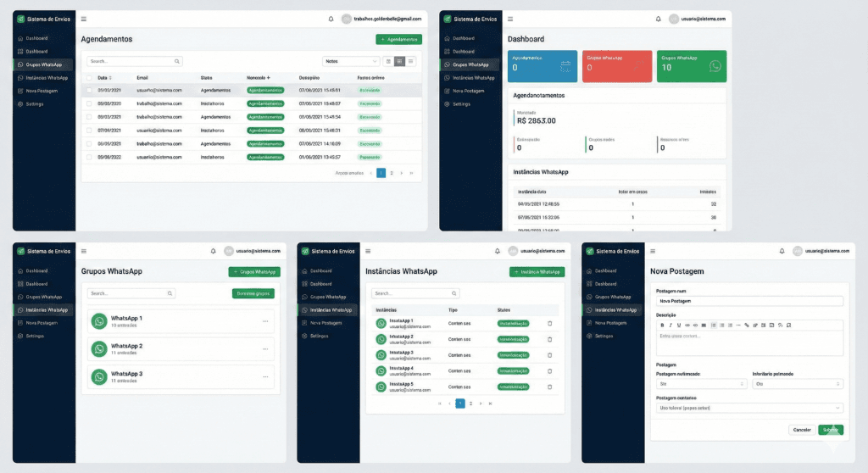Screen dimensions: 868x473
Task: Click the user avatar in the Agendamentos window
Action: click(x=347, y=19)
